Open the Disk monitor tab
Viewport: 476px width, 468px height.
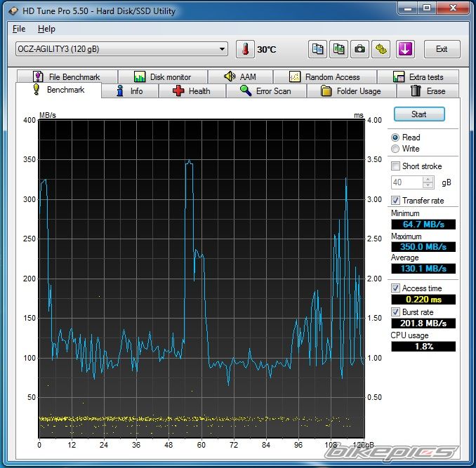tap(162, 77)
